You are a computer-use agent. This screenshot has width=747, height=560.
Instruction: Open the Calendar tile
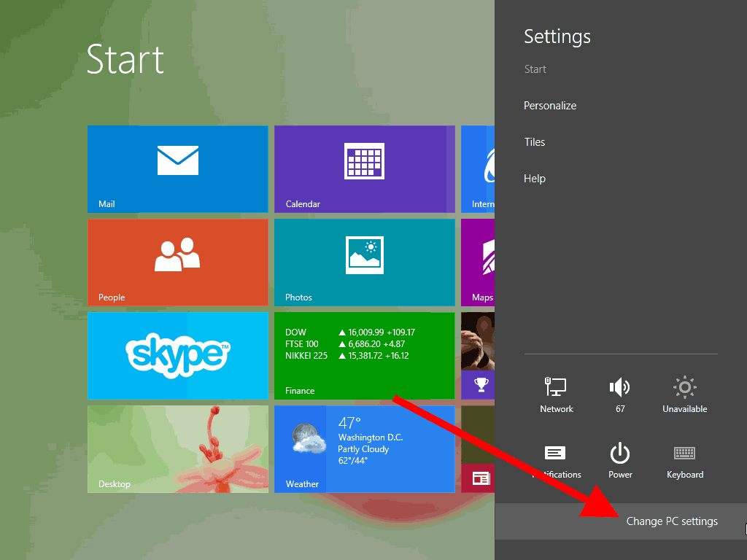[365, 169]
